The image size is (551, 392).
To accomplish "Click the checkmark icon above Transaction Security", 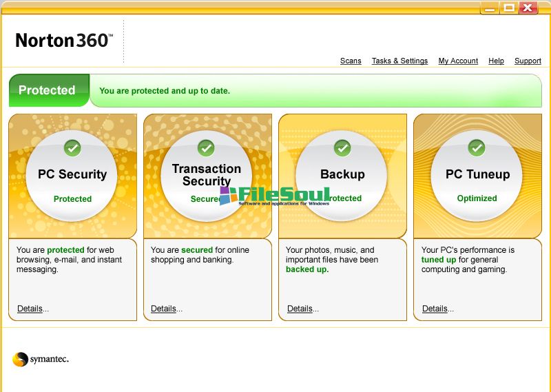I will click(206, 147).
